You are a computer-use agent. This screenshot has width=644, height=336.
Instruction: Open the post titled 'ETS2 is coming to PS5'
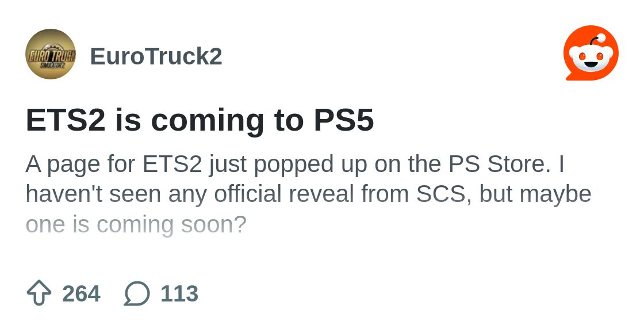(x=200, y=120)
